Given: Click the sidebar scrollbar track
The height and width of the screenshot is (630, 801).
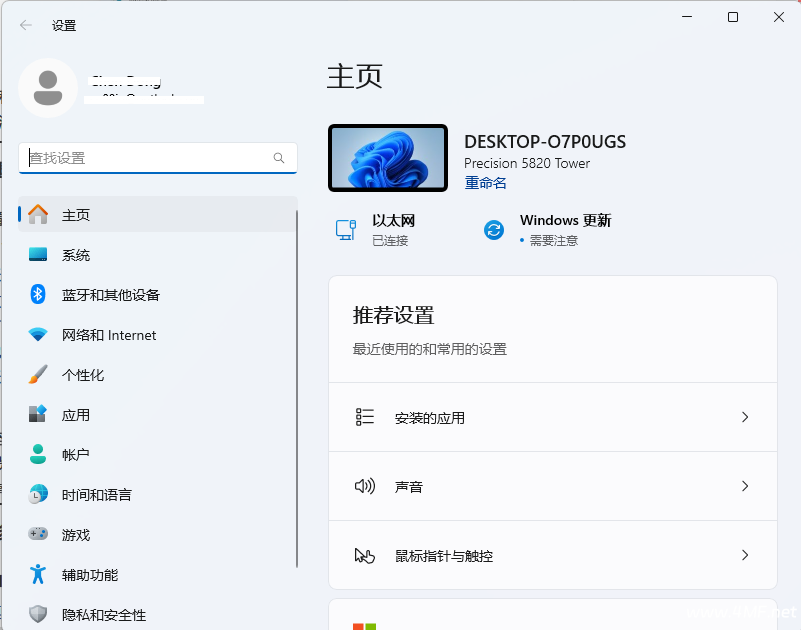Looking at the screenshot, I should pyautogui.click(x=297, y=400).
